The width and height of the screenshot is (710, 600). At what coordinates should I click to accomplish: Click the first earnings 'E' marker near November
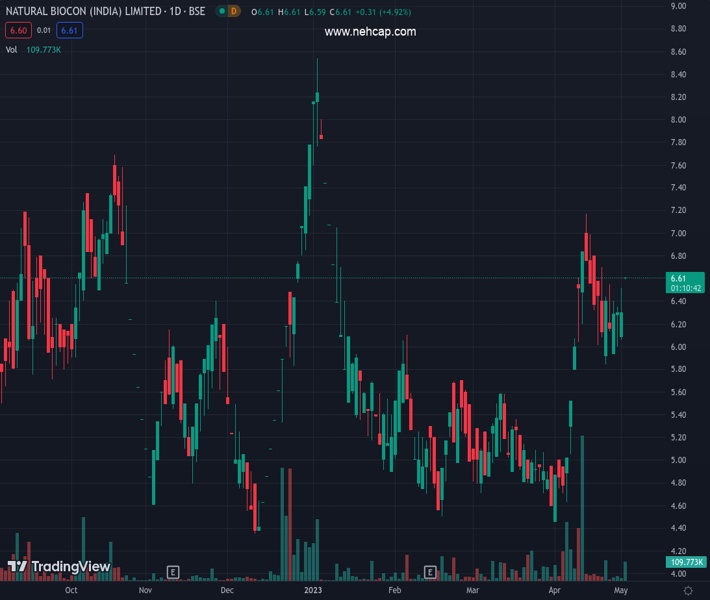(x=172, y=572)
